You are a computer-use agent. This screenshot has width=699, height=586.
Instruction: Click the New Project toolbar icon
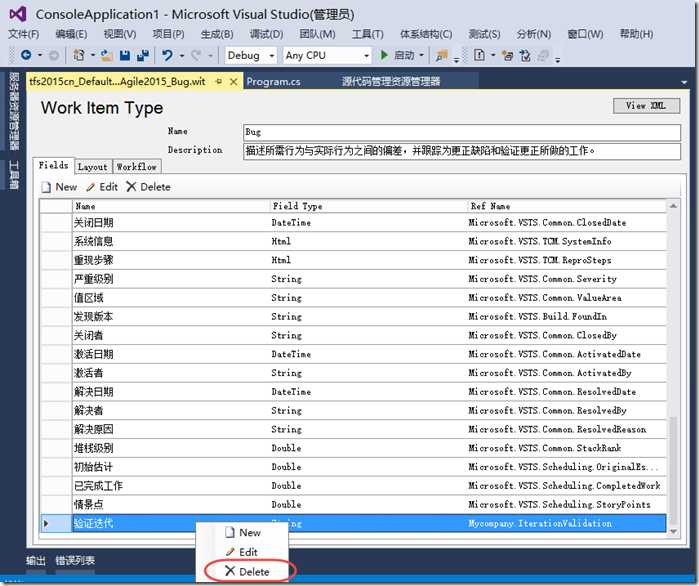click(x=79, y=55)
